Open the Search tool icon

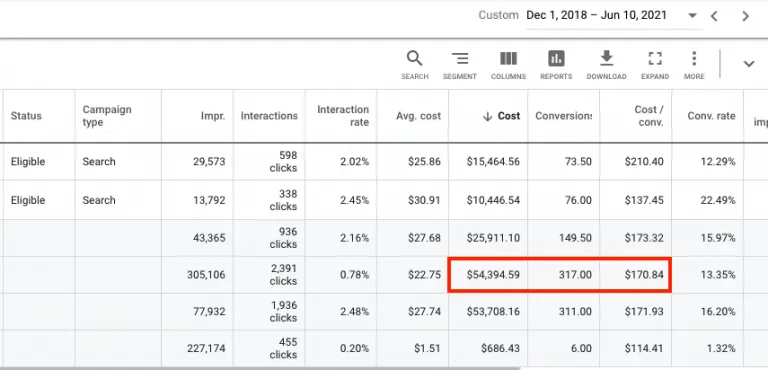(x=414, y=65)
